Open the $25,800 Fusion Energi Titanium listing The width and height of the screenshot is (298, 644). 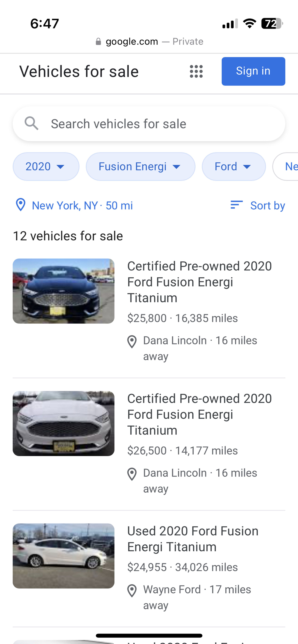(x=199, y=282)
